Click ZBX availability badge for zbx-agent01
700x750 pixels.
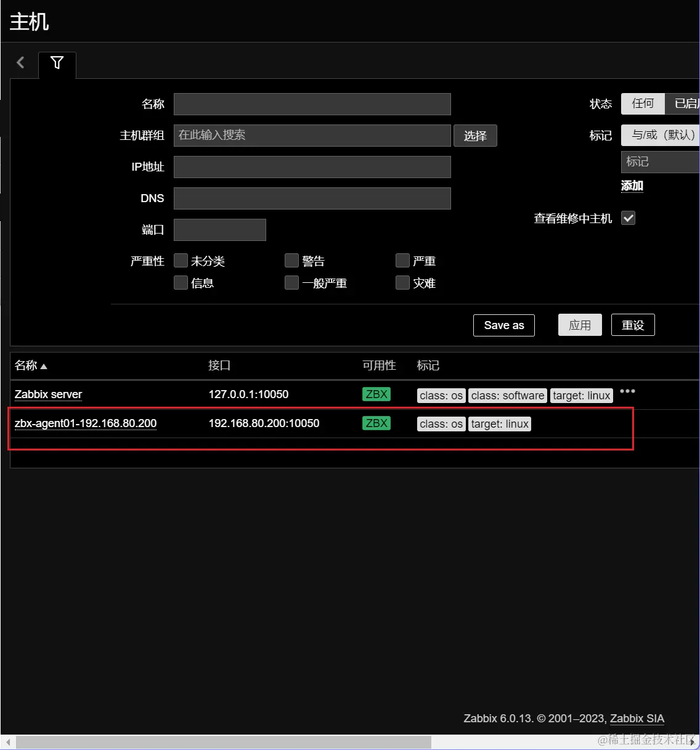pyautogui.click(x=376, y=423)
